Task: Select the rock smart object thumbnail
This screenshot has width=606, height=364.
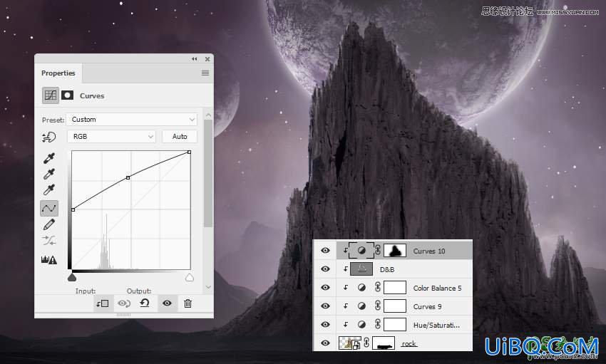Action: (350, 343)
